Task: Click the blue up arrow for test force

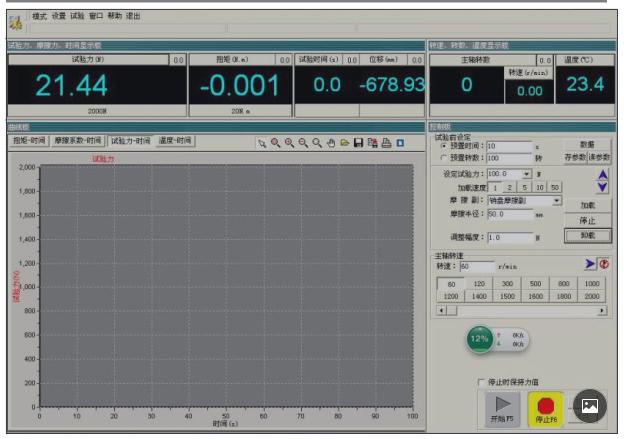Action: click(x=601, y=173)
